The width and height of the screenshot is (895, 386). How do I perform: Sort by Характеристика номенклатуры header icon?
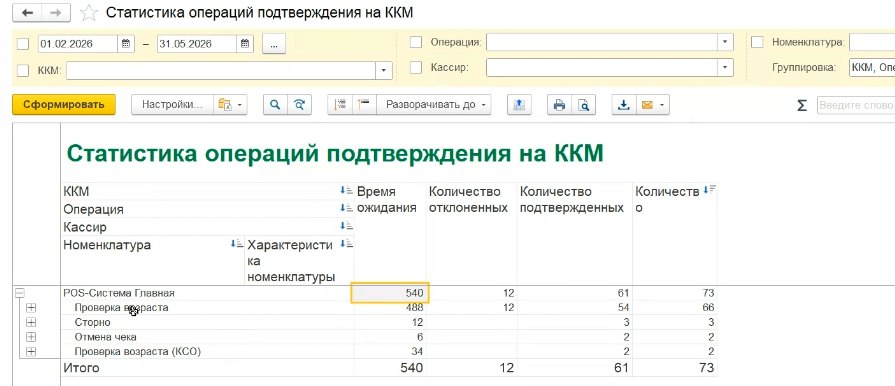tap(346, 244)
